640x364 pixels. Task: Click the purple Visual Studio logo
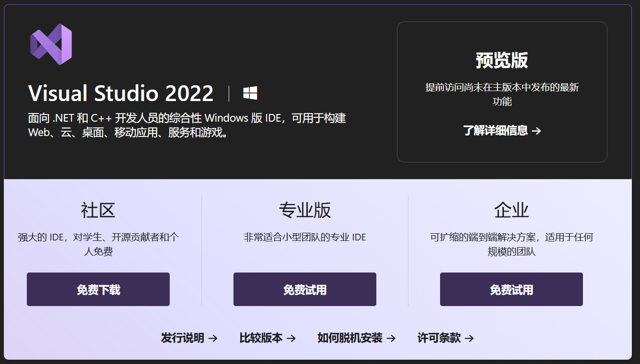pos(51,44)
